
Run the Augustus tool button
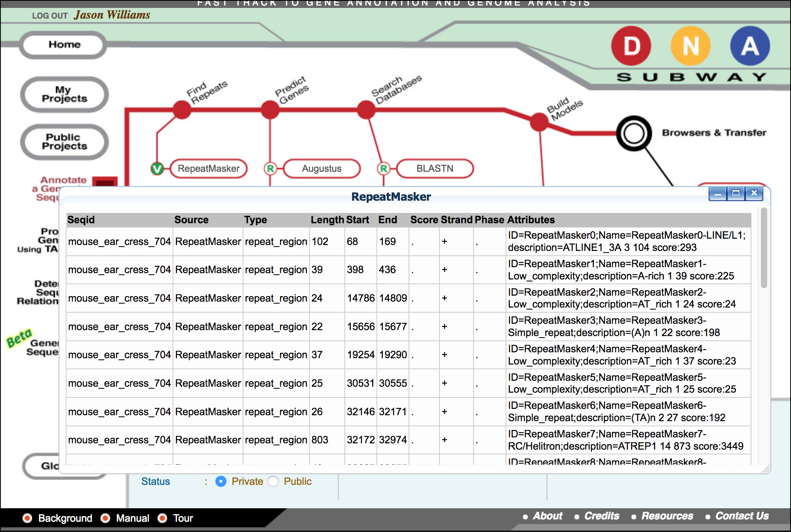(x=322, y=169)
